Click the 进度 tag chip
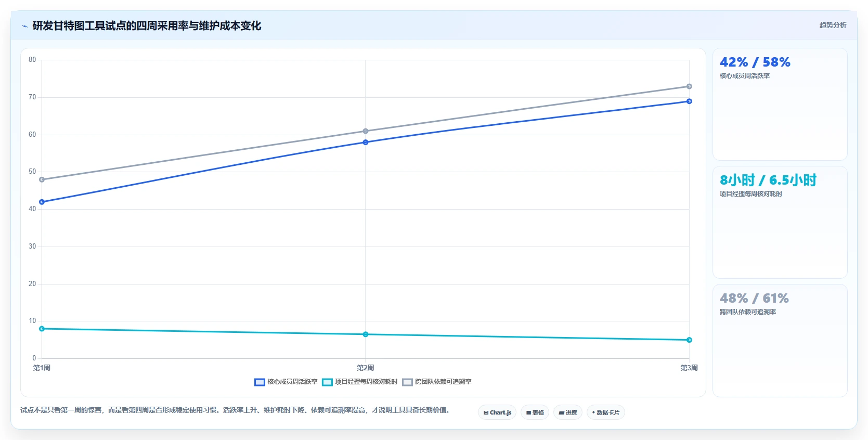The height and width of the screenshot is (440, 868). pyautogui.click(x=568, y=412)
